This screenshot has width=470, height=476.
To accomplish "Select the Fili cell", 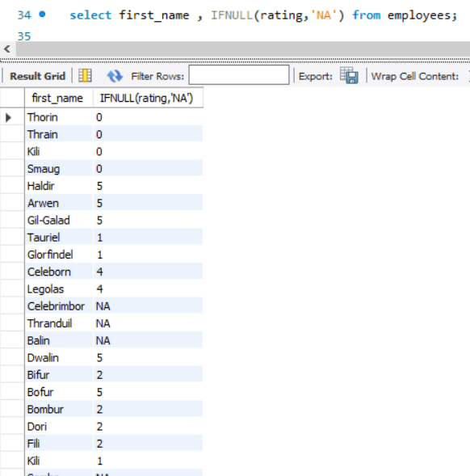I will pyautogui.click(x=59, y=443).
